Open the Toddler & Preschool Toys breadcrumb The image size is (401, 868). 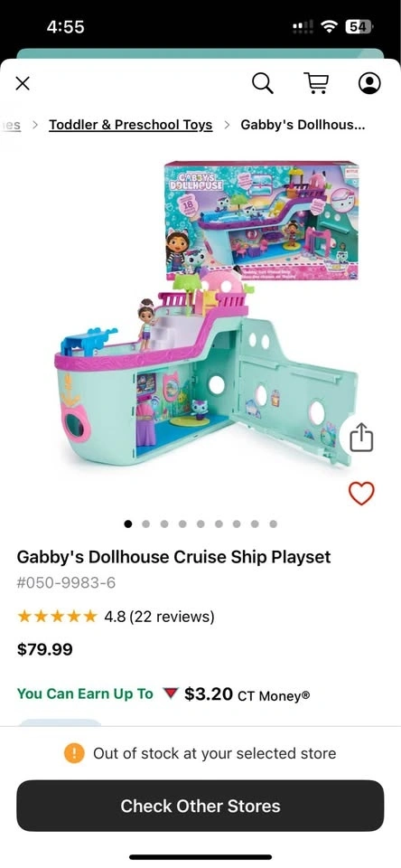(x=131, y=125)
